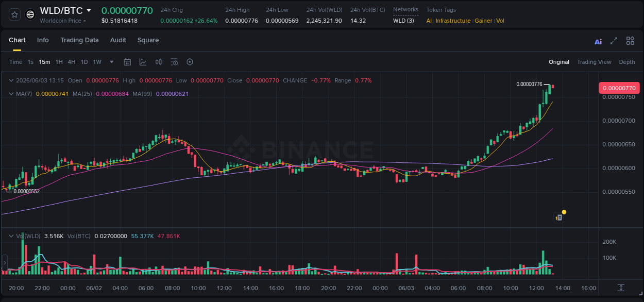The image size is (644, 302).
Task: Click the MA(25) value 0.00000684
Action: 112,94
